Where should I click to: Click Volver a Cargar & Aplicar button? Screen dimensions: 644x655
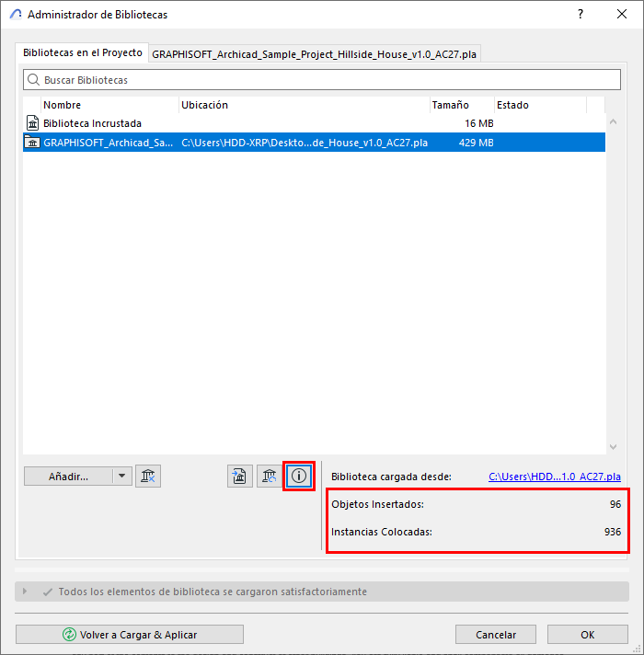point(130,635)
